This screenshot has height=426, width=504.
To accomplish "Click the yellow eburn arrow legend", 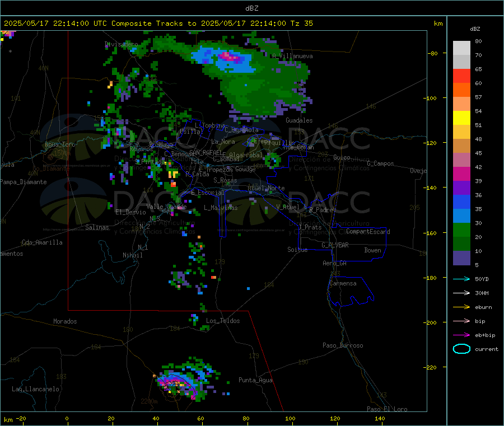I will pos(461,307).
